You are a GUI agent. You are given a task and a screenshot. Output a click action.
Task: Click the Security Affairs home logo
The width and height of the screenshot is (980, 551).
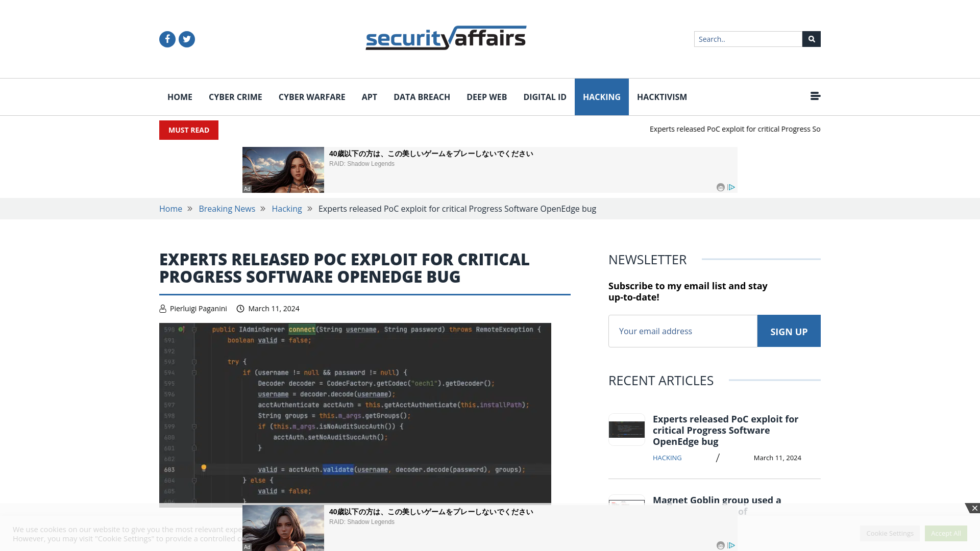point(446,37)
